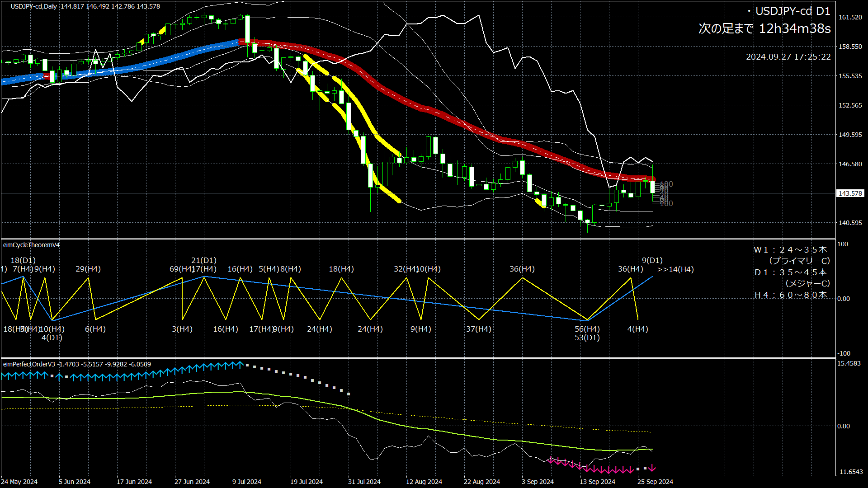The height and width of the screenshot is (488, 868).
Task: Click the 21(D1) cycle top label
Action: pos(203,260)
